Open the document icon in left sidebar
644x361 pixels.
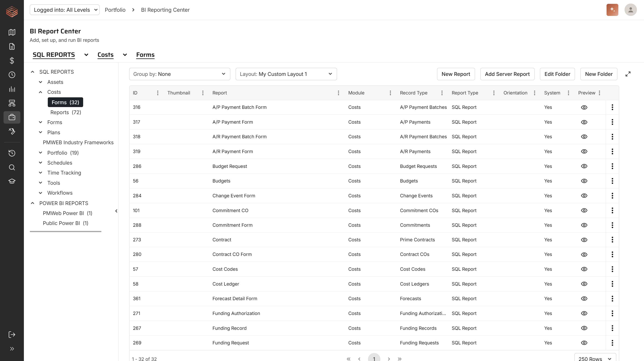pos(12,46)
